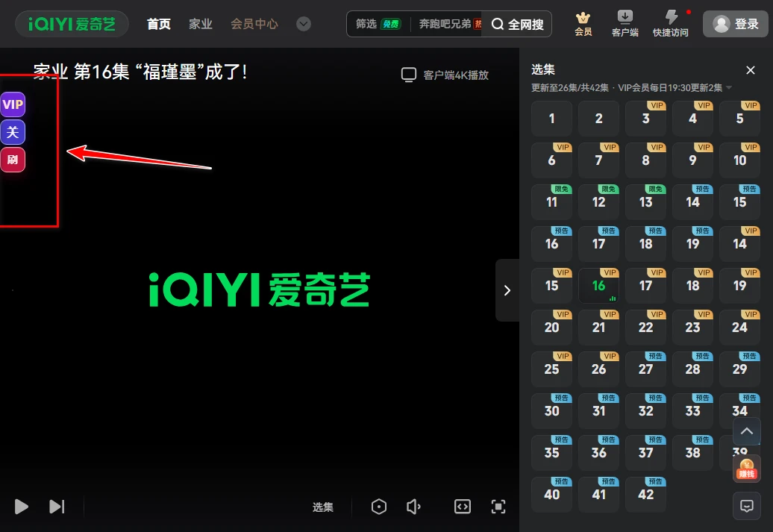The image size is (773, 532).
Task: Click 客户端4K播放 option
Action: 445,75
